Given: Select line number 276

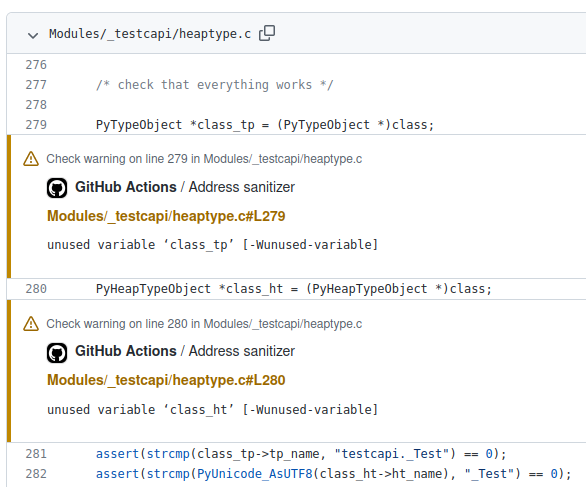Looking at the screenshot, I should coord(36,65).
